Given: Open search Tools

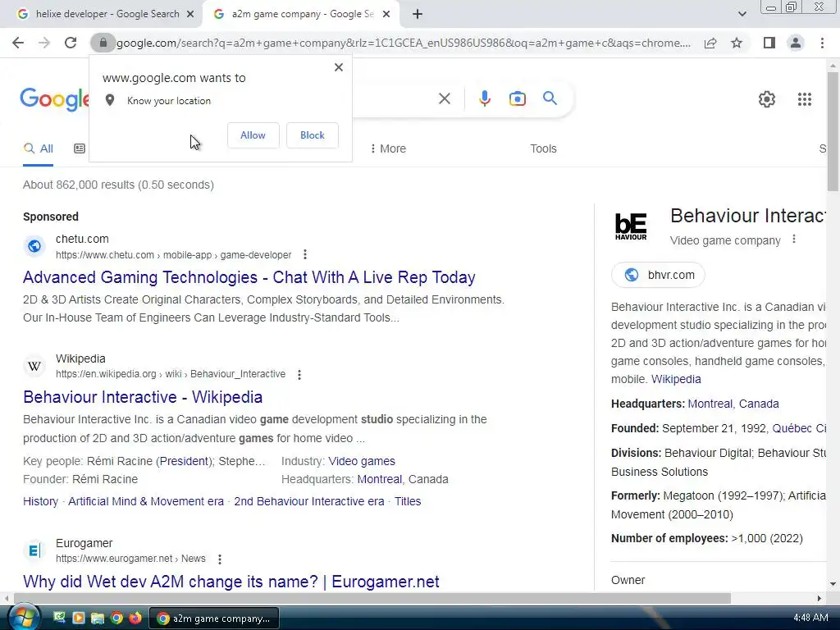Looking at the screenshot, I should pos(543,148).
